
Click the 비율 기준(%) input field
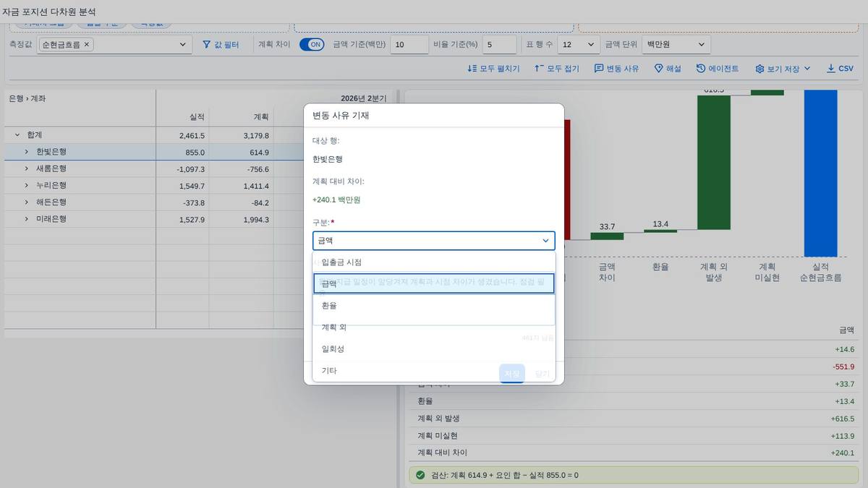[499, 45]
